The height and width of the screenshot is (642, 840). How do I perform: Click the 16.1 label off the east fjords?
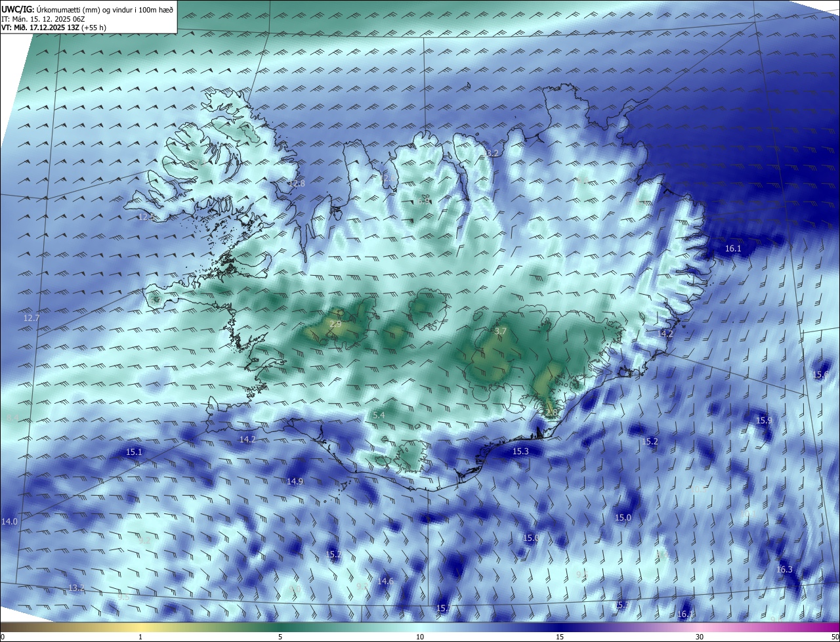(x=733, y=248)
